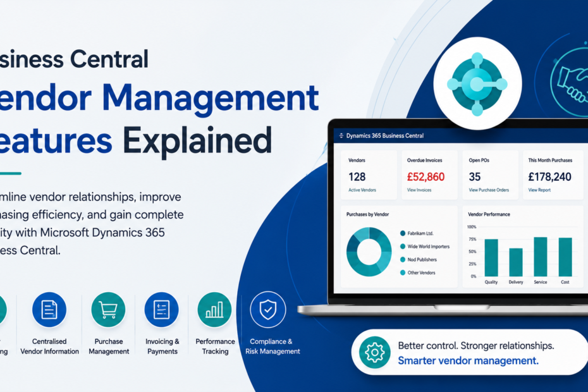Click the Delivery bar in Vendor Performance

coord(516,262)
